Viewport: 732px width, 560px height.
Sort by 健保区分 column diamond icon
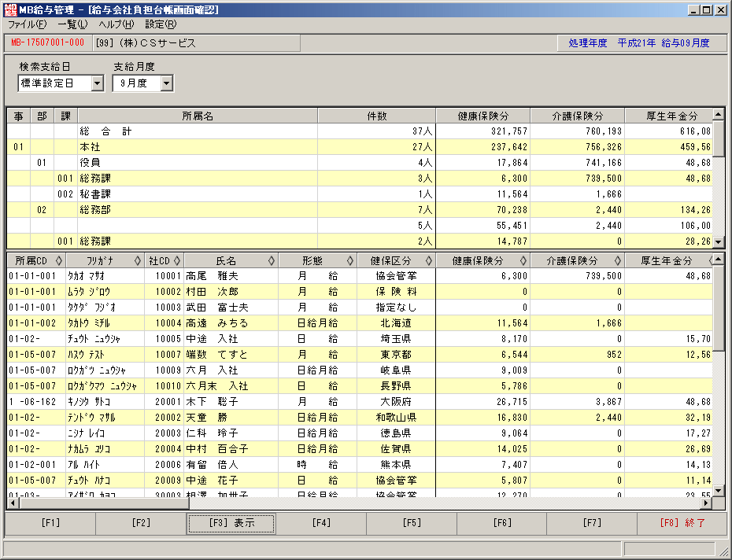click(428, 261)
